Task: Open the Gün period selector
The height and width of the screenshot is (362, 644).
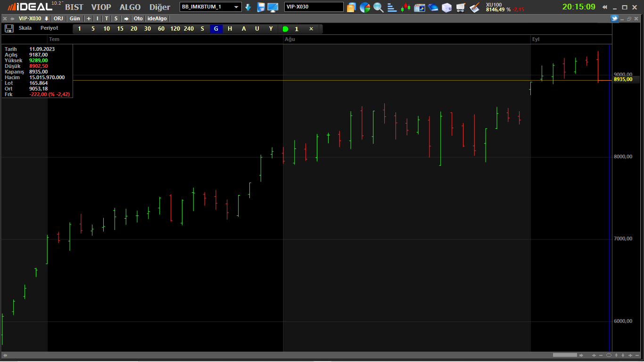Action: coord(74,18)
